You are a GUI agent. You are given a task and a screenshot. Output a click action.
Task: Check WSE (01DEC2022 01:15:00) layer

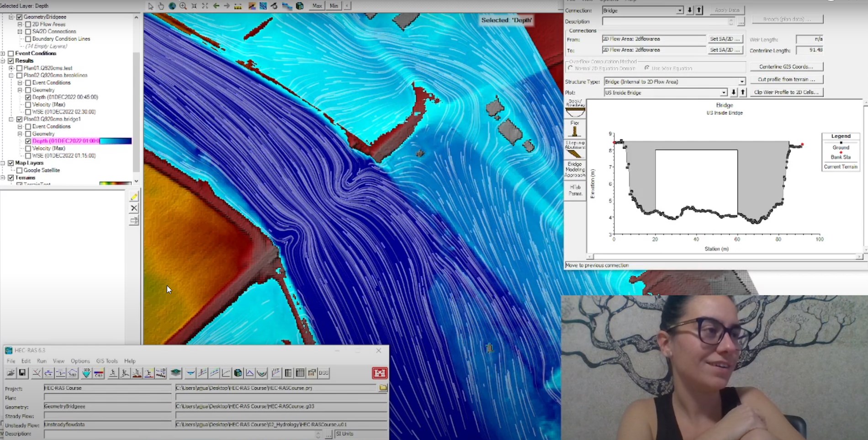point(28,156)
